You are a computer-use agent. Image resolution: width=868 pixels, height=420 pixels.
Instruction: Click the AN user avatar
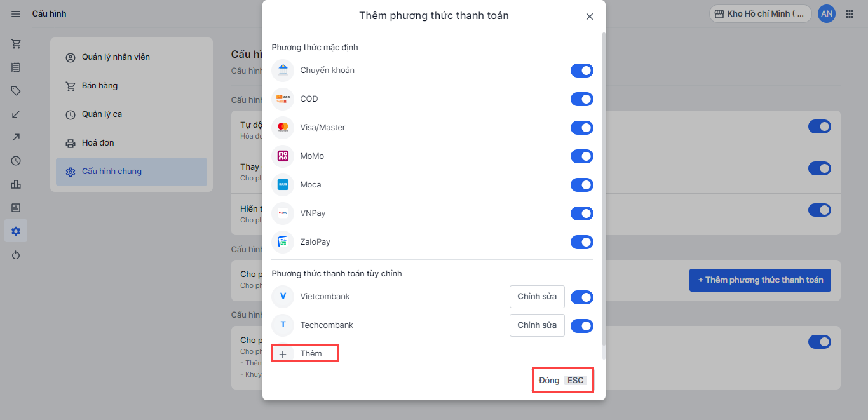tap(827, 14)
